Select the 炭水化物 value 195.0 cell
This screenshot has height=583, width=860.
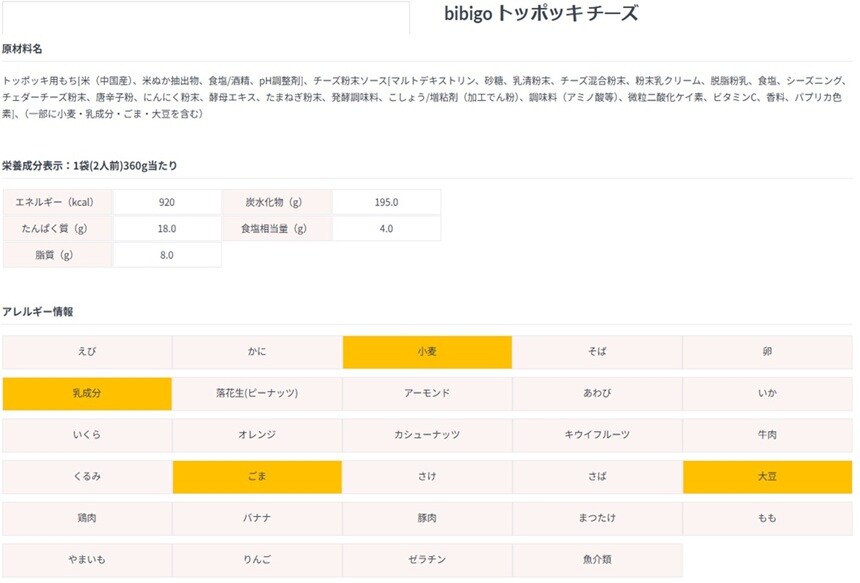tap(386, 202)
